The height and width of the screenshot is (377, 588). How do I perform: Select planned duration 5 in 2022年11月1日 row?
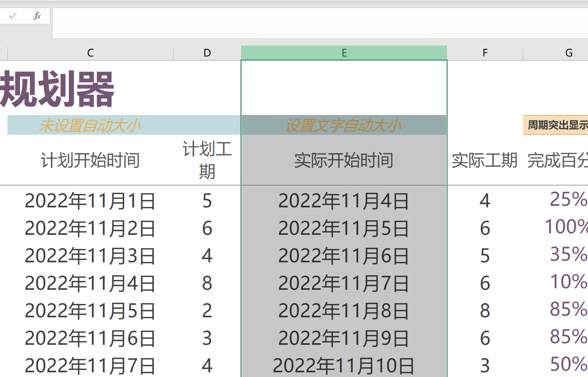[x=207, y=201]
